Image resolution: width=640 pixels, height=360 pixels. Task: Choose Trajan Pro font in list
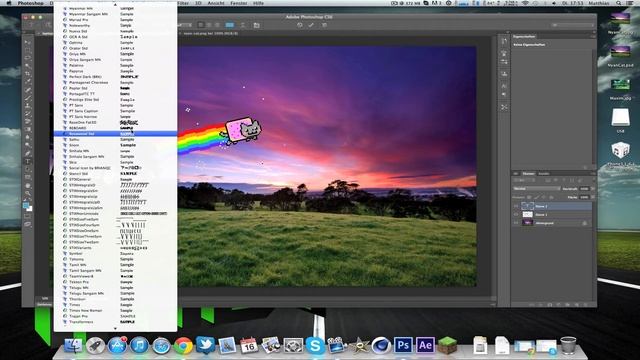(x=116, y=316)
